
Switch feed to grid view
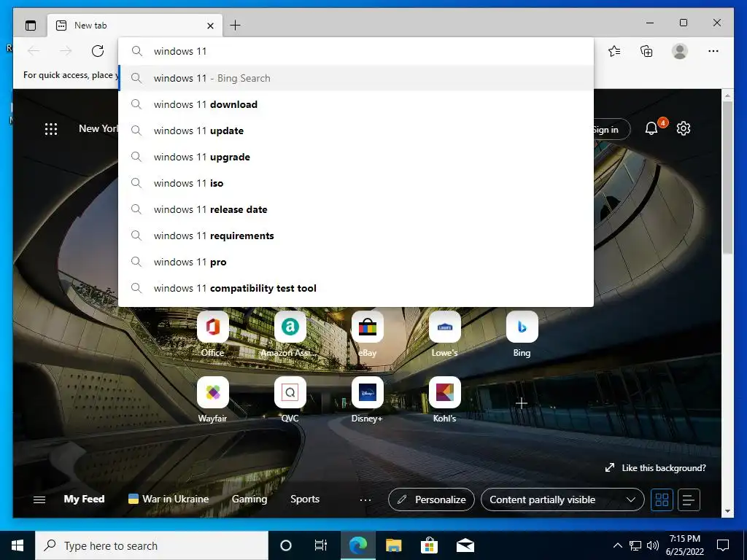pyautogui.click(x=662, y=499)
